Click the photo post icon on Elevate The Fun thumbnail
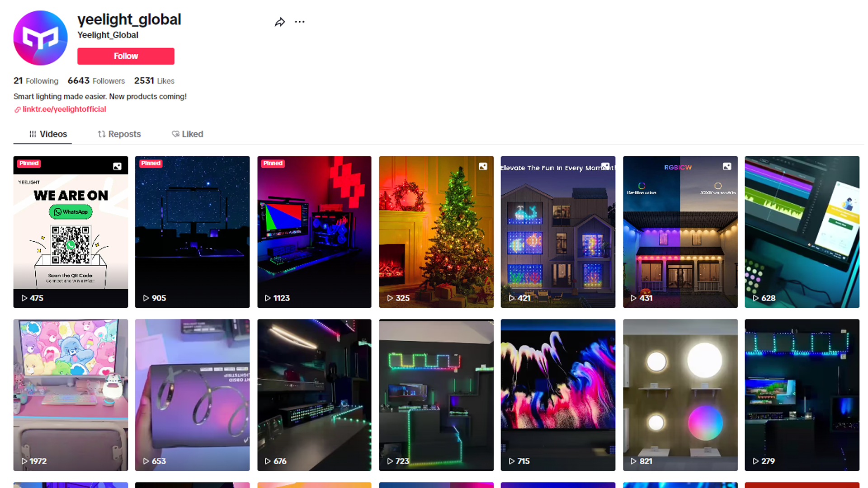 coord(605,166)
